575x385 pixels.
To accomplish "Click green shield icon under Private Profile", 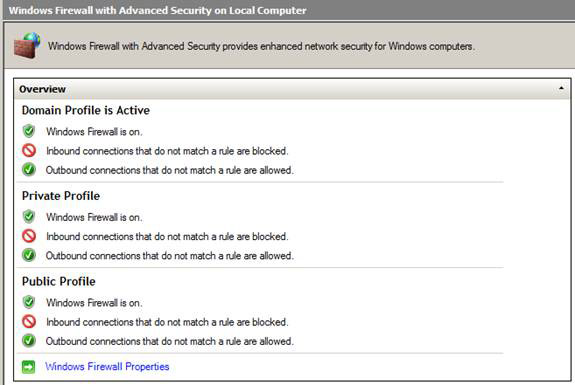I will click(29, 217).
